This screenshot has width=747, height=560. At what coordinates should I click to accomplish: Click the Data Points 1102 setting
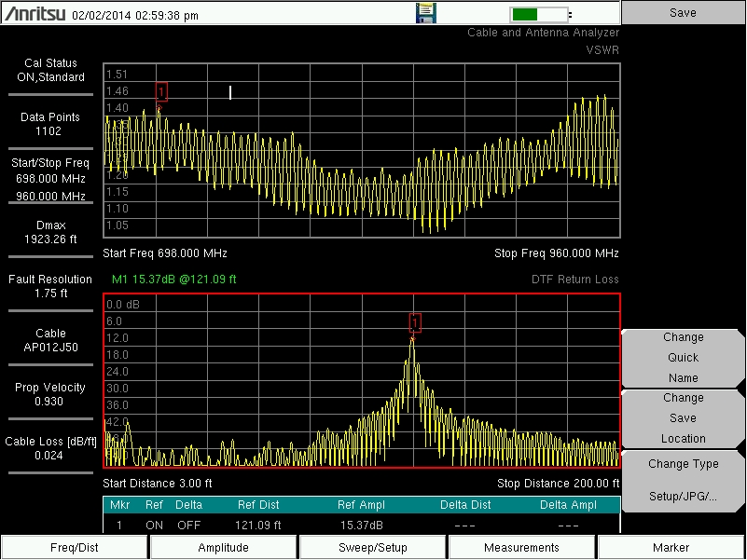click(x=51, y=124)
